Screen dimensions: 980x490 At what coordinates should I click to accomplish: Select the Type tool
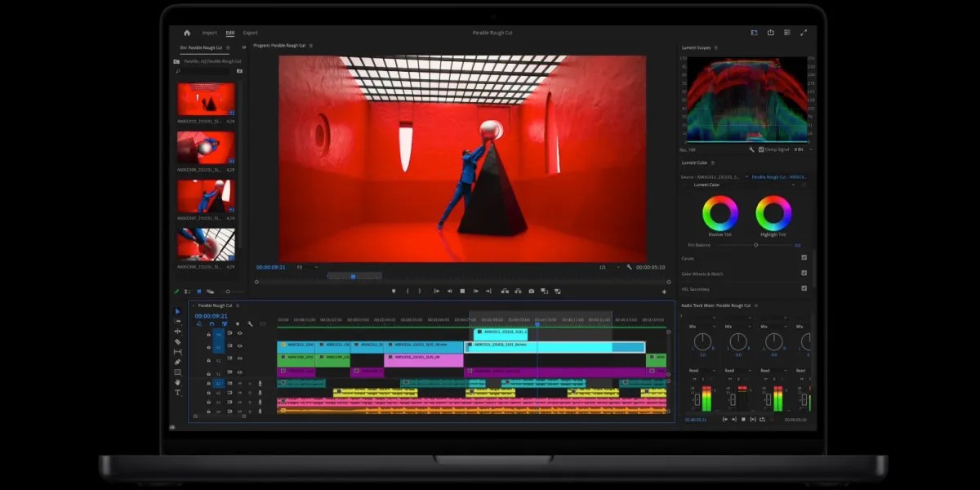point(178,392)
